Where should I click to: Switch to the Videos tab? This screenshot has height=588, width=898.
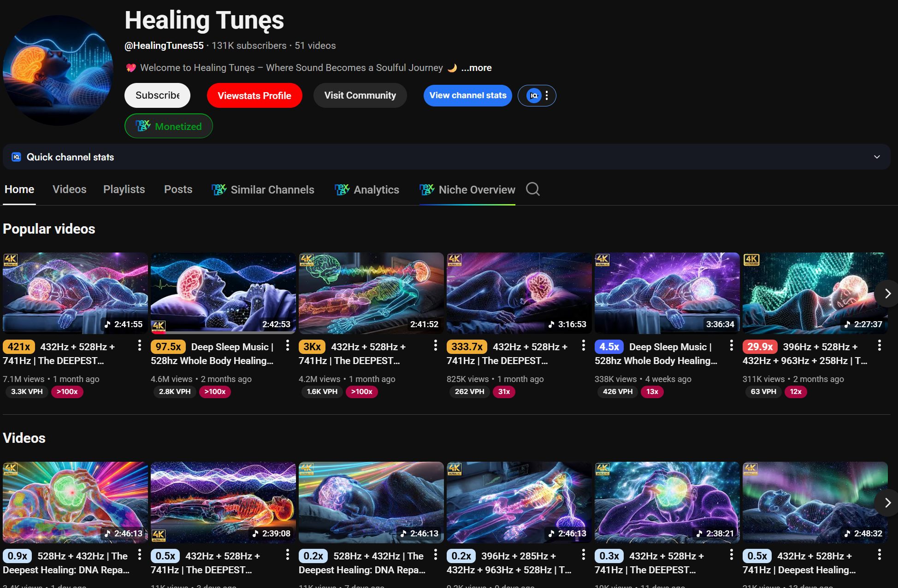[x=69, y=189]
